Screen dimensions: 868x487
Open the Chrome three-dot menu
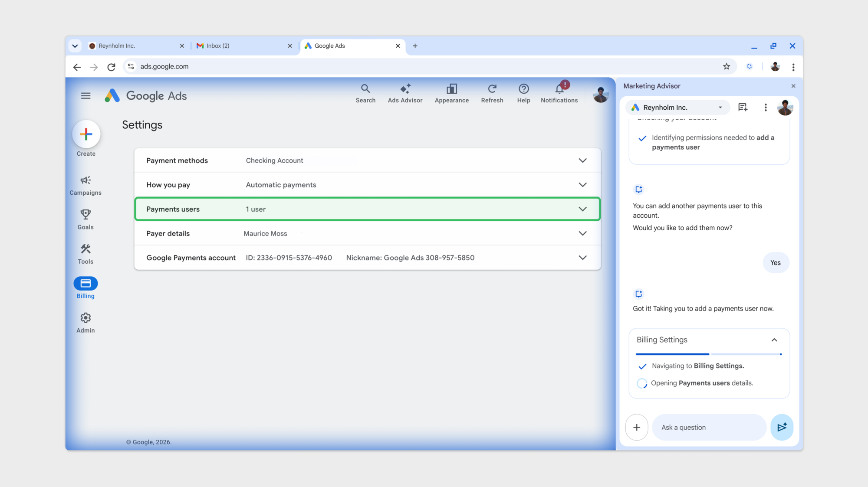[x=793, y=67]
